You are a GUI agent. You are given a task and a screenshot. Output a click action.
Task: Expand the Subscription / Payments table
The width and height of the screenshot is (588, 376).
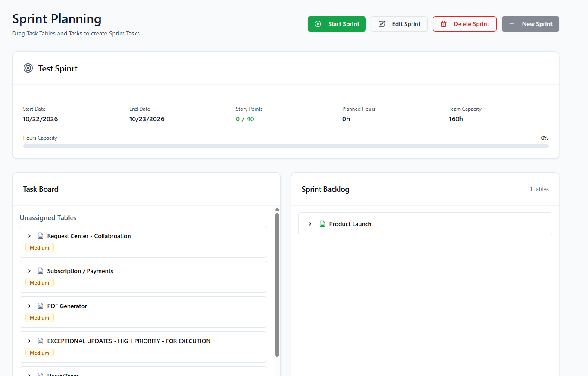[29, 271]
